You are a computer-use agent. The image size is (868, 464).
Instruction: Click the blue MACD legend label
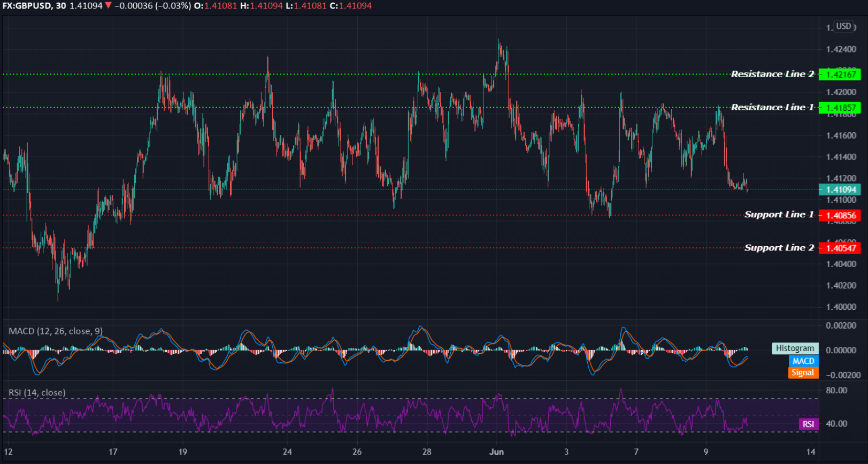pos(803,361)
